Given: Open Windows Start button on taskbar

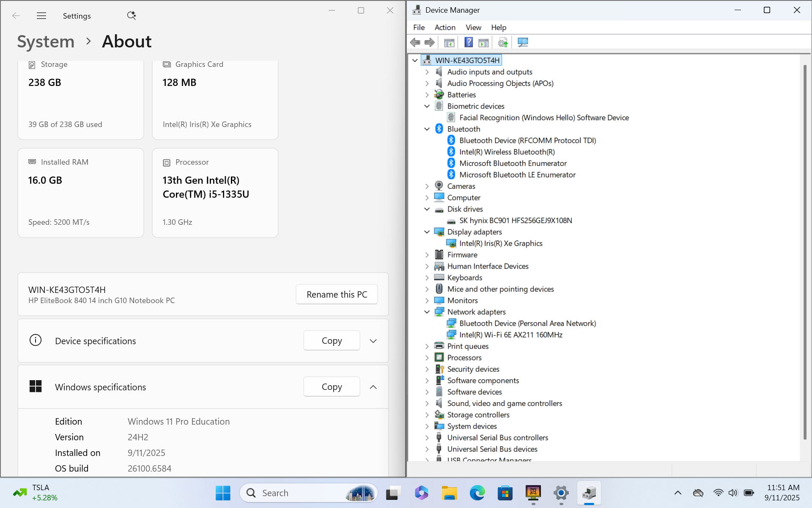Looking at the screenshot, I should click(223, 493).
